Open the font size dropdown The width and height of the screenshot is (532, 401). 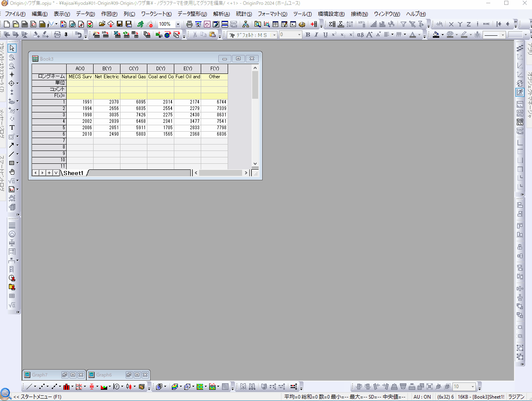tap(299, 35)
